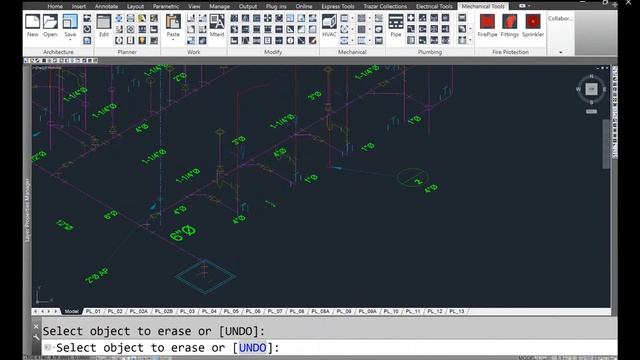Open layout tab PL_13

click(456, 311)
